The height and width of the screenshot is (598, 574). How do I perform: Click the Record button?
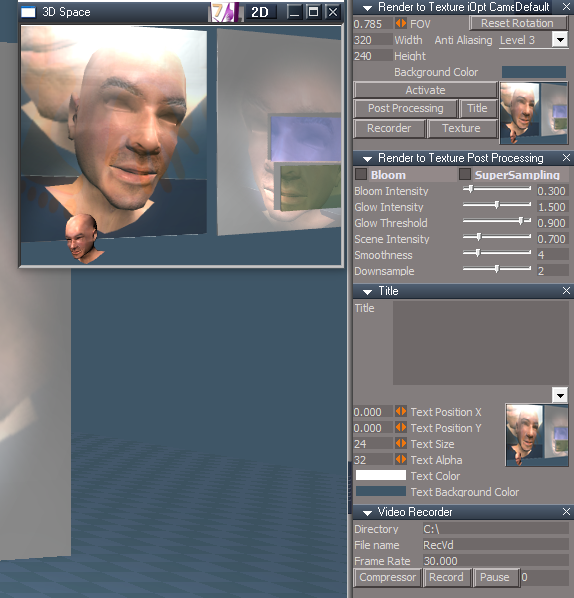coord(446,577)
